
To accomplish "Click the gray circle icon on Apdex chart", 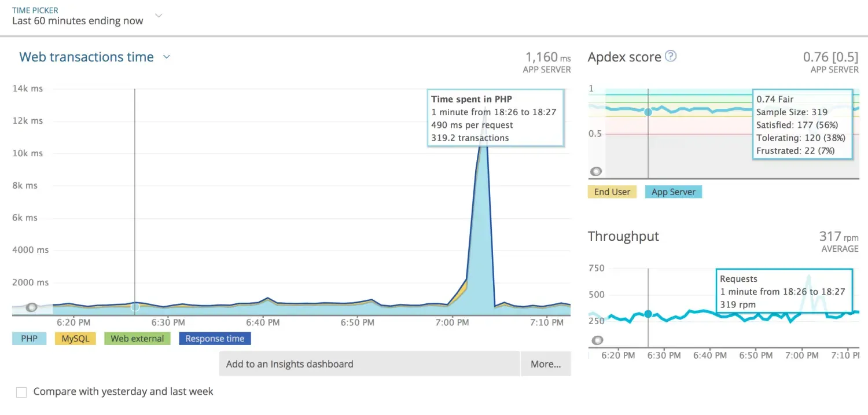I will [x=595, y=171].
